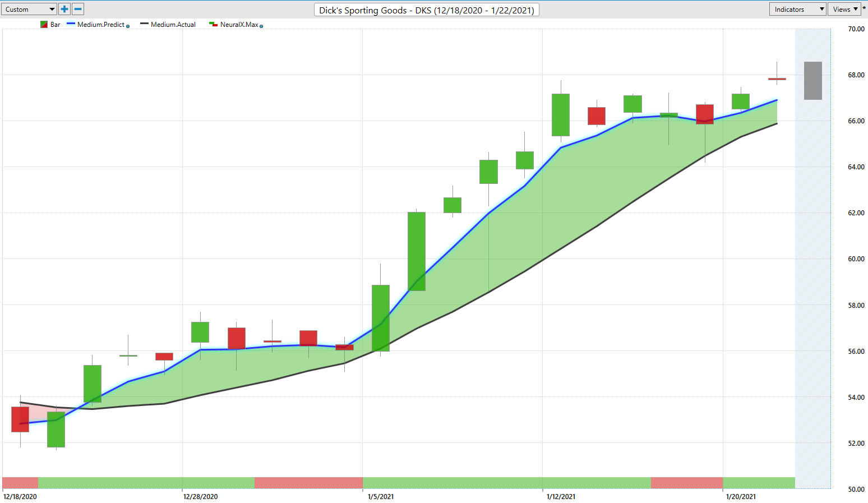868x503 pixels.
Task: Click the 68.00 price axis label
Action: click(856, 75)
